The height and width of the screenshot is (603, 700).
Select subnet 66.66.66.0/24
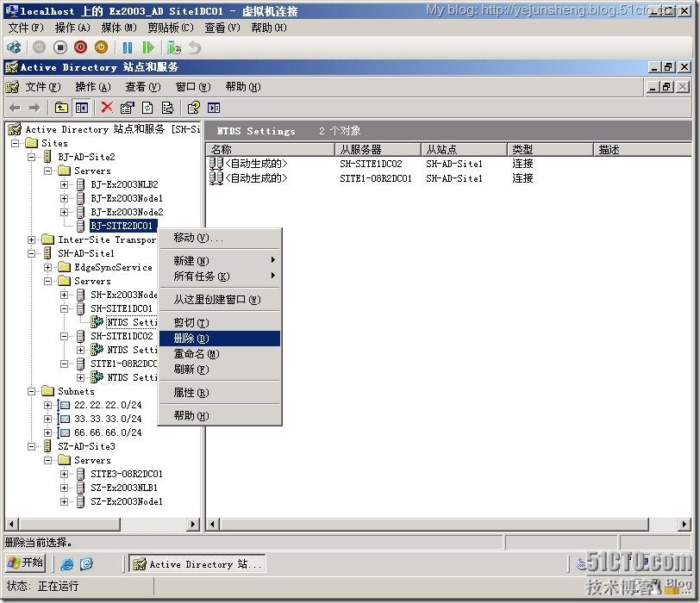(x=108, y=432)
